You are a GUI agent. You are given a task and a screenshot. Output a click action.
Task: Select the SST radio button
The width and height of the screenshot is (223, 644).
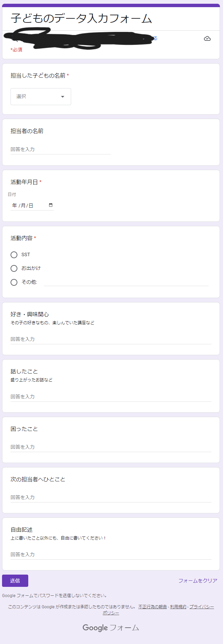pos(14,254)
